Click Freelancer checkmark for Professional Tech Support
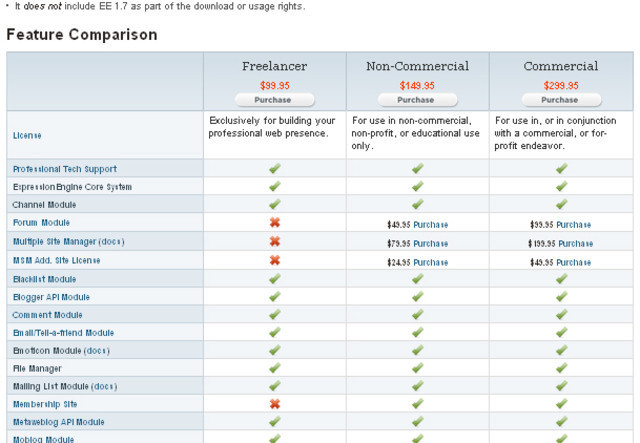 [x=275, y=169]
